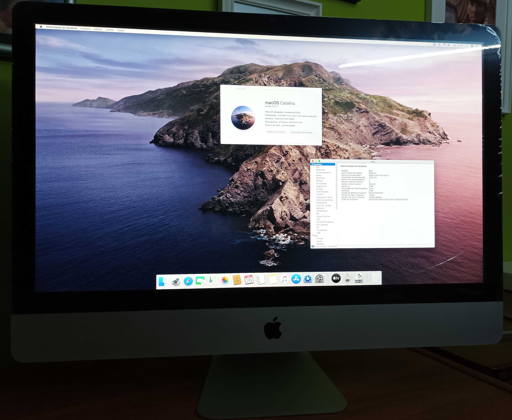The image size is (512, 420).
Task: Click Relatório do sistema button
Action: 276,132
